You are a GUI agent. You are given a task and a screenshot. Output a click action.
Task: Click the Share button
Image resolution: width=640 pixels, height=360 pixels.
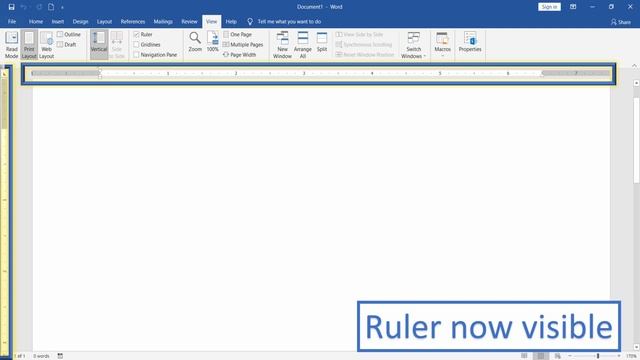click(x=621, y=22)
